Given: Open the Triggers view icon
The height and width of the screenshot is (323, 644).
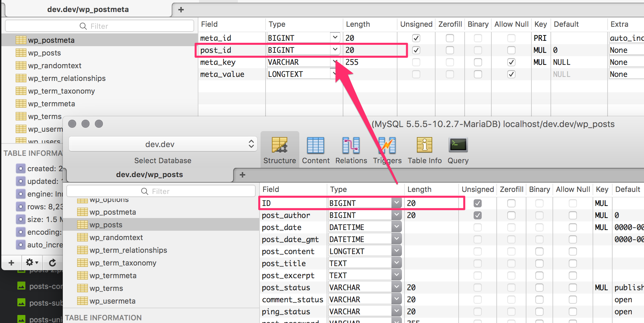Looking at the screenshot, I should [x=387, y=145].
